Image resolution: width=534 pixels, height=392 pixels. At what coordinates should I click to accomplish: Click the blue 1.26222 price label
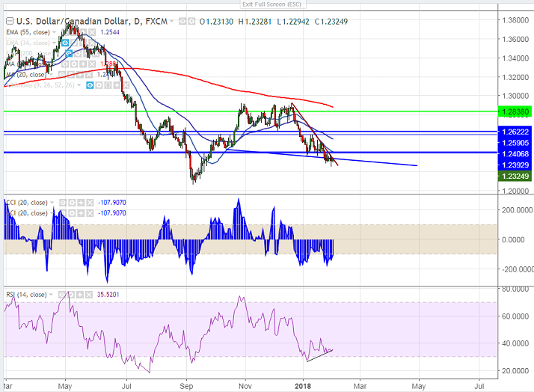coord(515,132)
